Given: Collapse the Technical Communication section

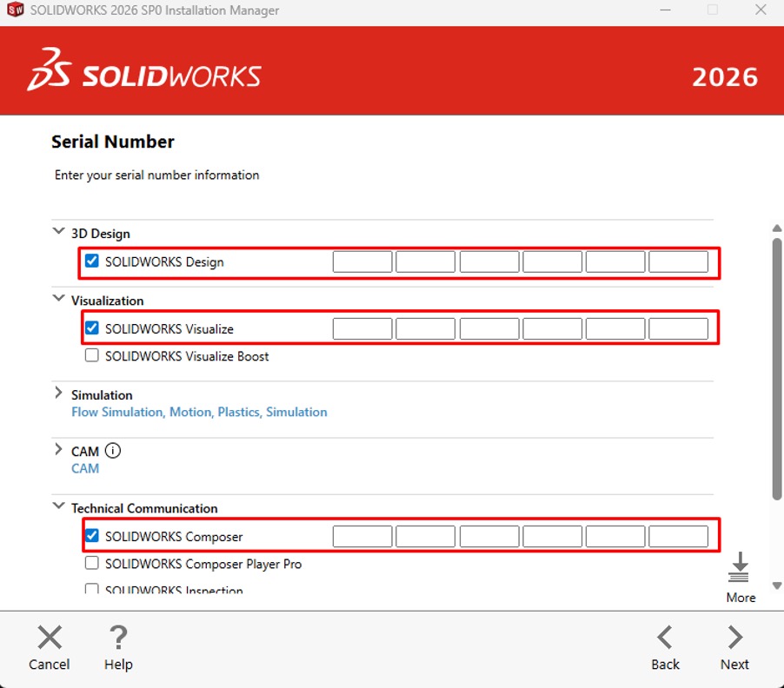Looking at the screenshot, I should tap(58, 505).
